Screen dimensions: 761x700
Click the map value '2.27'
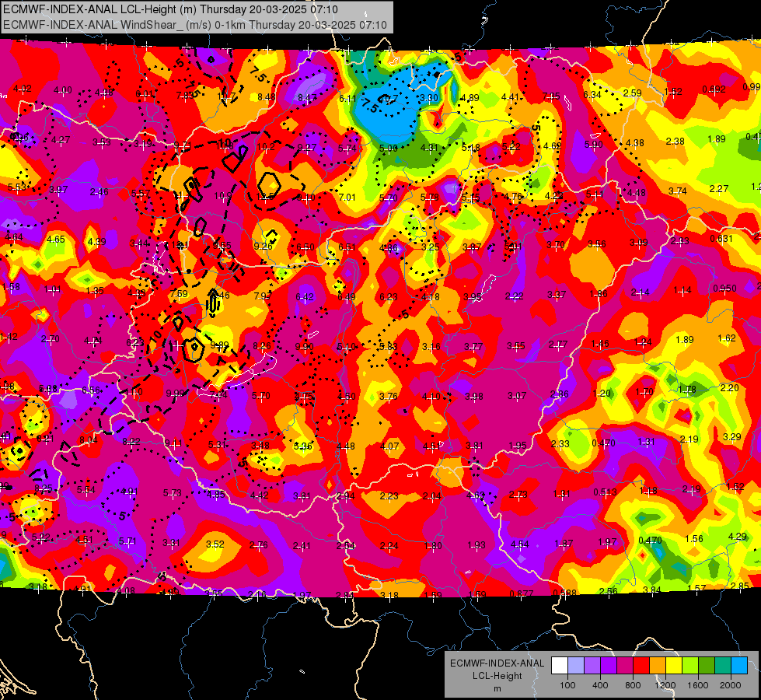(x=719, y=188)
